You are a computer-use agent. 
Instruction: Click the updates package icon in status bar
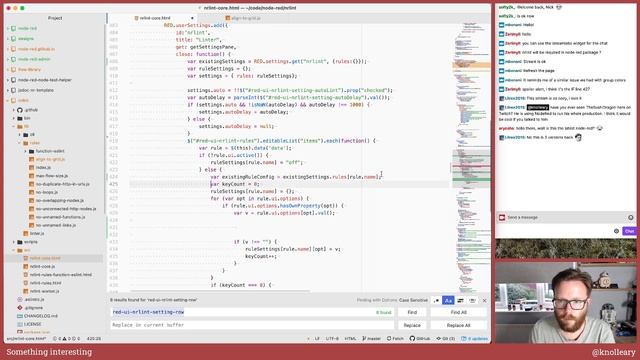pos(474,339)
